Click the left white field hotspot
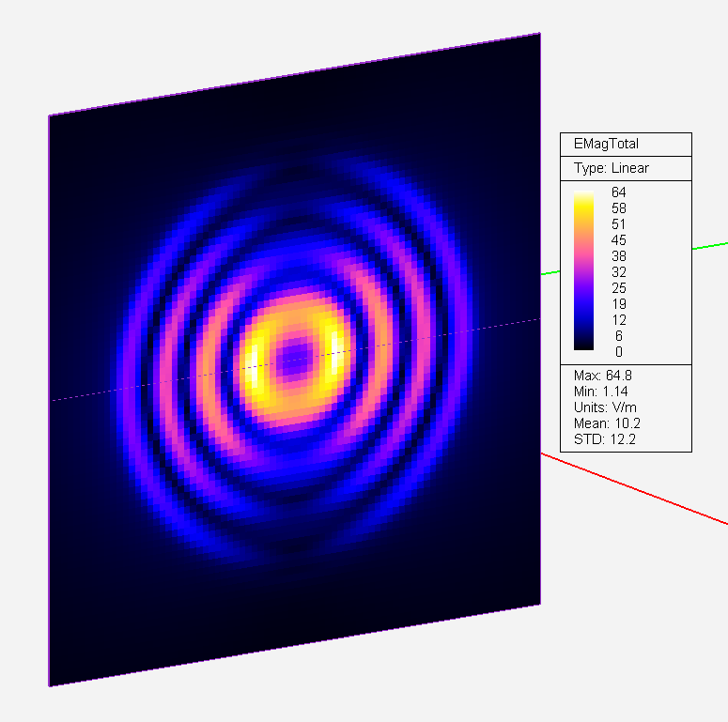This screenshot has width=728, height=722. [x=252, y=366]
